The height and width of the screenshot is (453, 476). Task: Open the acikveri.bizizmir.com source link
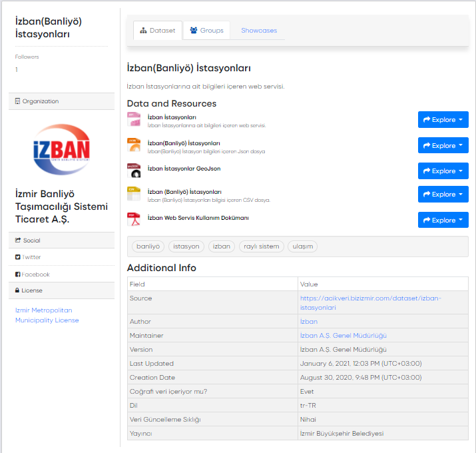pos(370,303)
